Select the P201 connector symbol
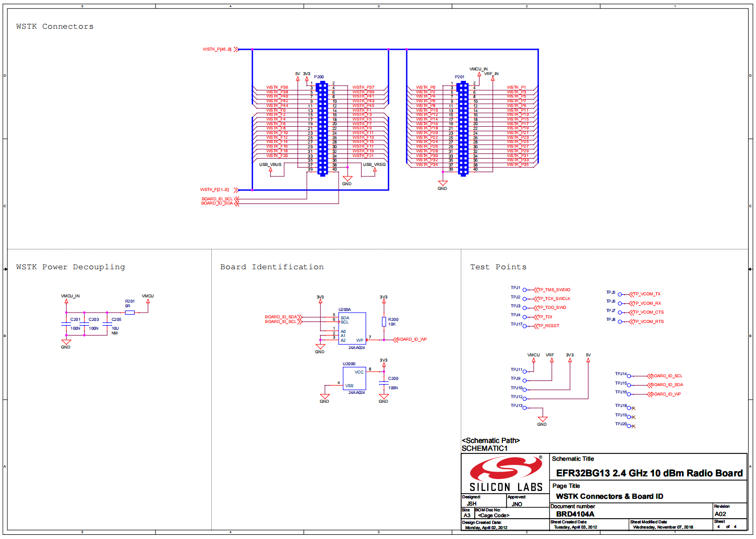The width and height of the screenshot is (756, 539). 463,128
